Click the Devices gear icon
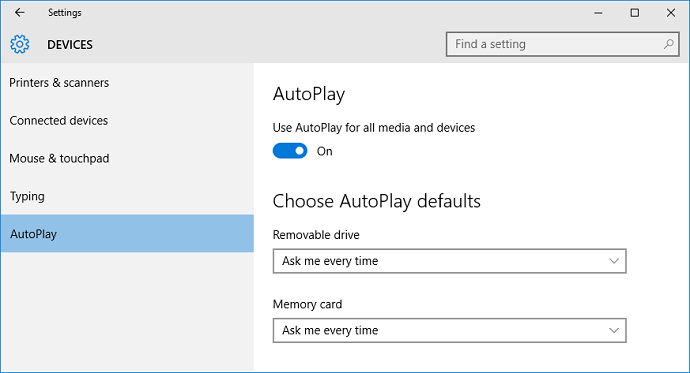 (x=20, y=44)
